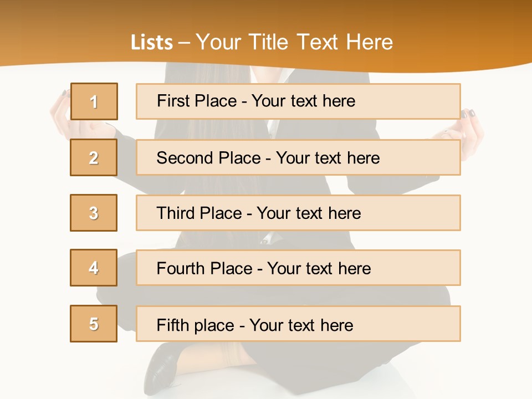The image size is (532, 399).
Task: Click the bold word Lists in title
Action: (152, 43)
